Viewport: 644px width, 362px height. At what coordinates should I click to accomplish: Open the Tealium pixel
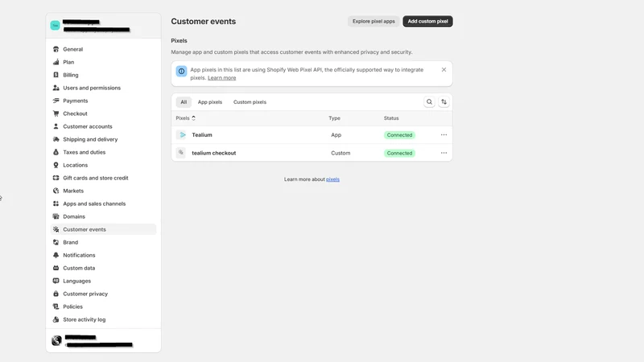tap(202, 134)
